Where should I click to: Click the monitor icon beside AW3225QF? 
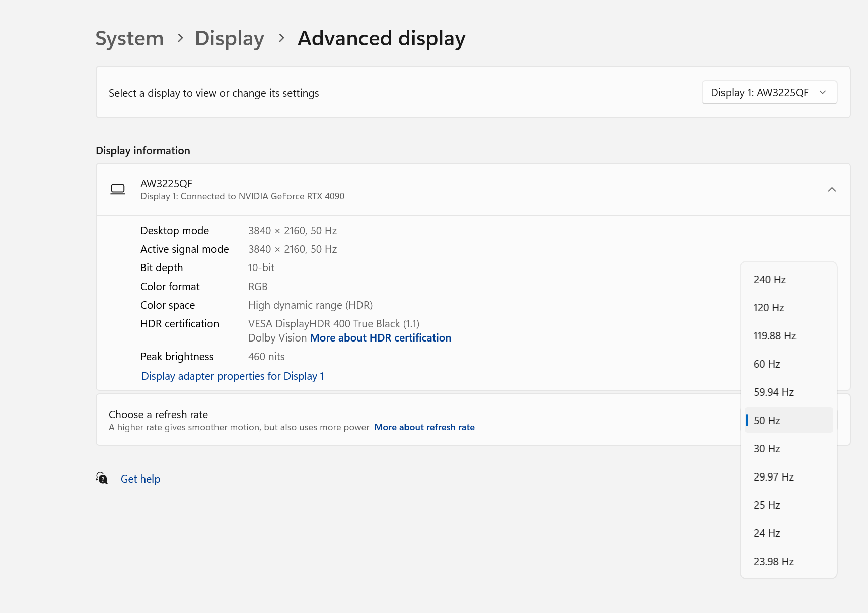[118, 189]
